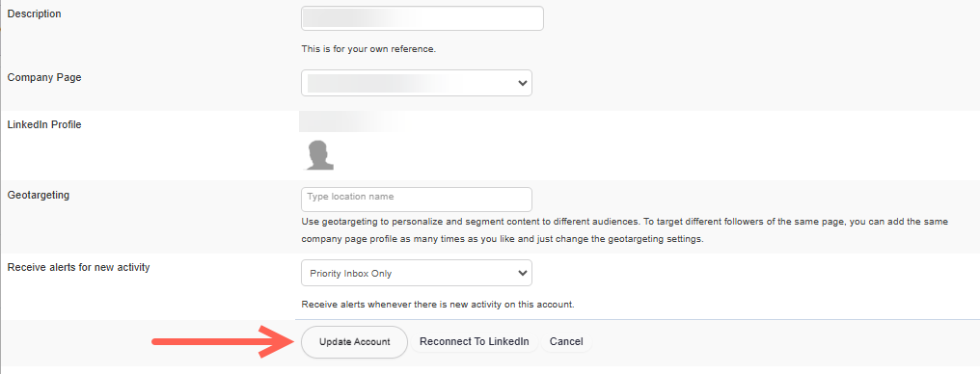Click the Company Page label
980x374 pixels.
point(44,77)
